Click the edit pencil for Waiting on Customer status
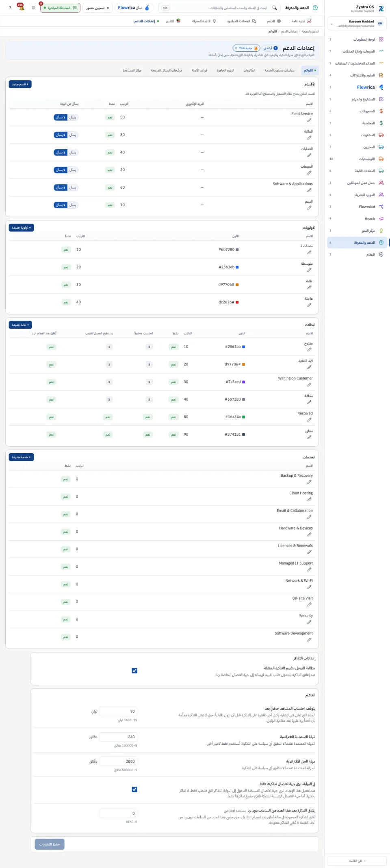390x868 pixels. point(309,384)
